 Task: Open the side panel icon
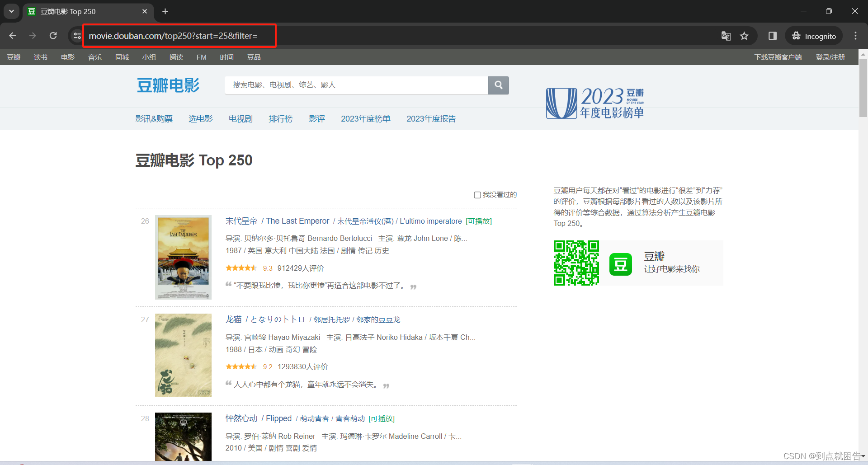773,36
